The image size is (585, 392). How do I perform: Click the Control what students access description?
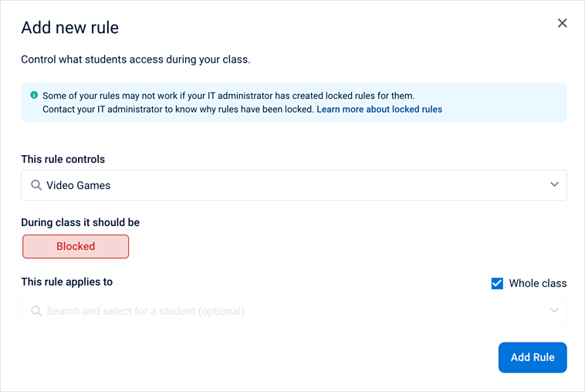coord(136,59)
